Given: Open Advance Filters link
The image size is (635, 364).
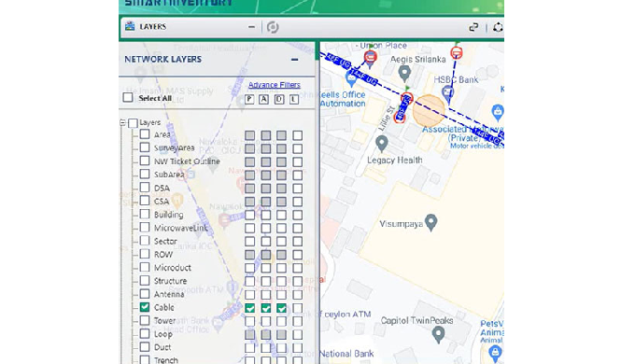Looking at the screenshot, I should (275, 85).
